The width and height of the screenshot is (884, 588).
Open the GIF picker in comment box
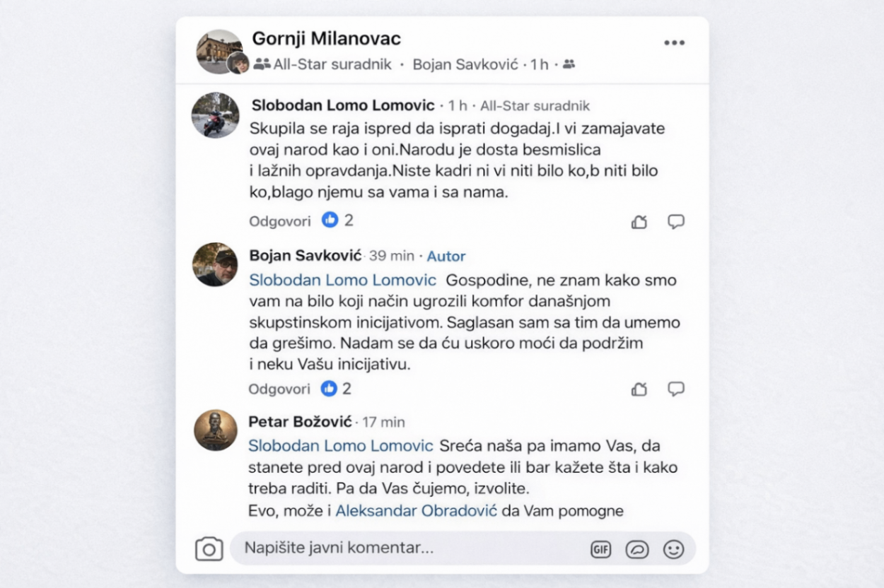(x=600, y=549)
